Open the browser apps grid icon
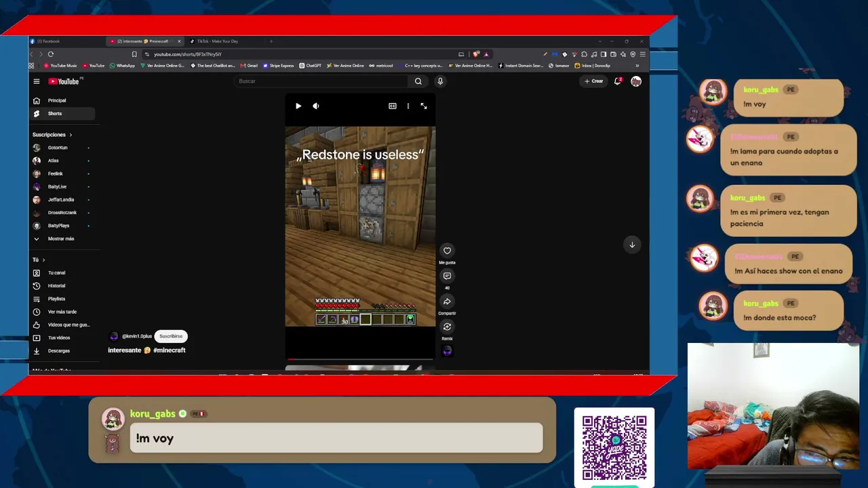This screenshot has height=488, width=868. coord(31,66)
